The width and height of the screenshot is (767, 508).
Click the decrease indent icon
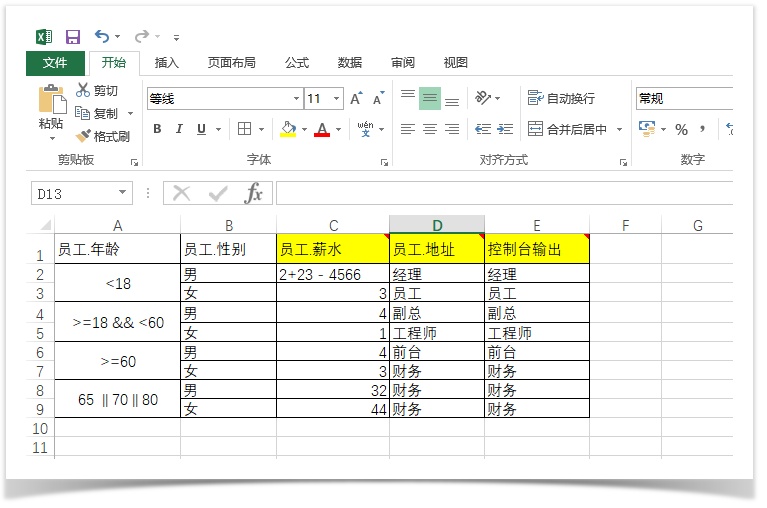[482, 129]
